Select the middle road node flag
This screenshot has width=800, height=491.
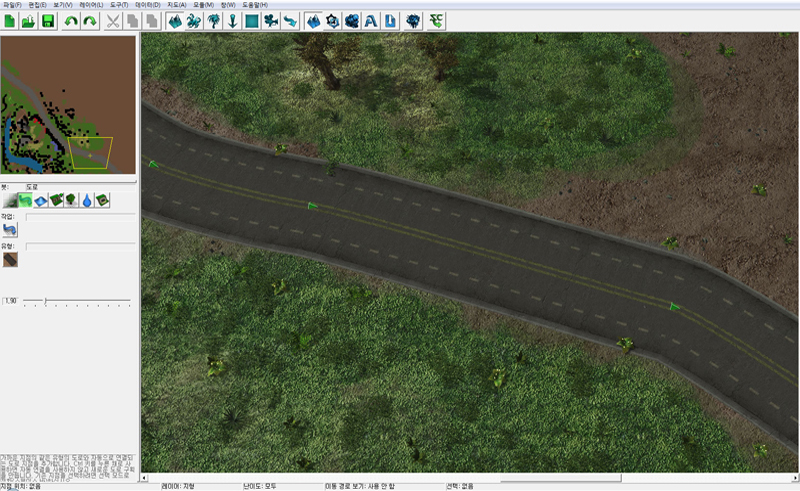[312, 205]
